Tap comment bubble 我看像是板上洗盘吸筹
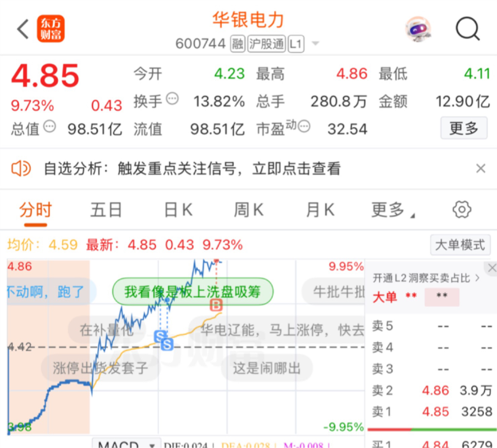497x448 pixels. 193,291
